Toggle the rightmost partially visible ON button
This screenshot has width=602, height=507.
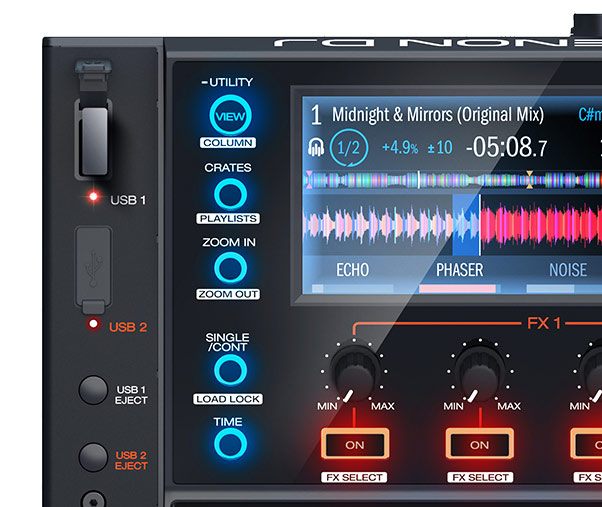[x=588, y=445]
